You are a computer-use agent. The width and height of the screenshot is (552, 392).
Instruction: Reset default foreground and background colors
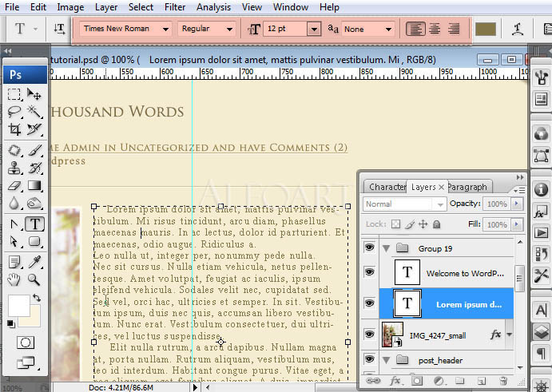[x=10, y=323]
